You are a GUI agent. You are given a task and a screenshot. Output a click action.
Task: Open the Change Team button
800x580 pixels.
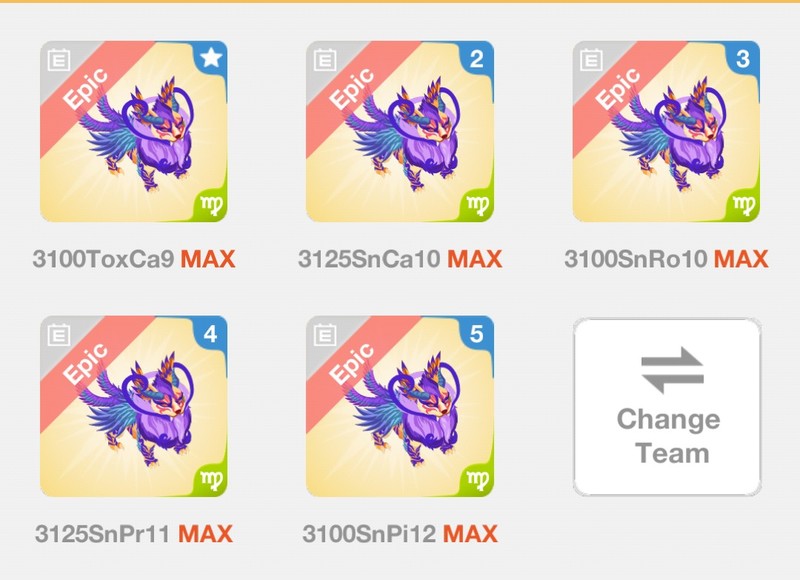click(667, 407)
